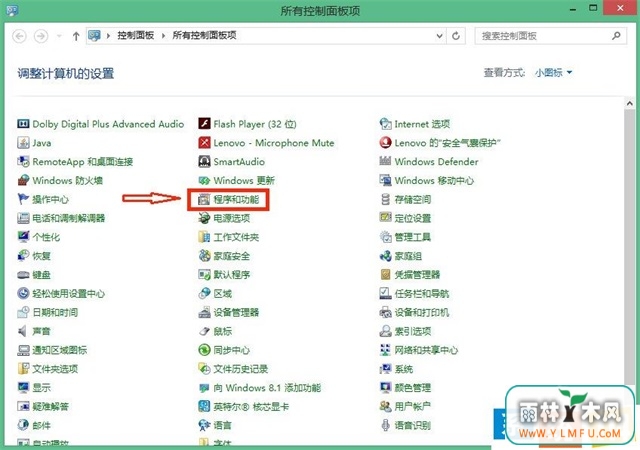Click the 操作中心 flag icon
Image resolution: width=640 pixels, height=450 pixels.
point(23,199)
